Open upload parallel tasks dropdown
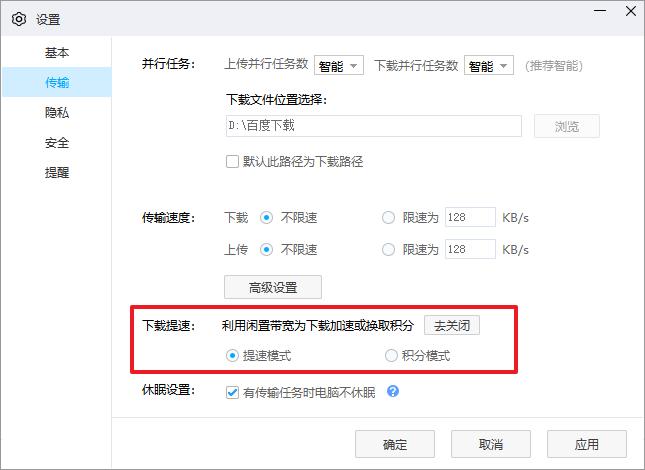 point(338,66)
